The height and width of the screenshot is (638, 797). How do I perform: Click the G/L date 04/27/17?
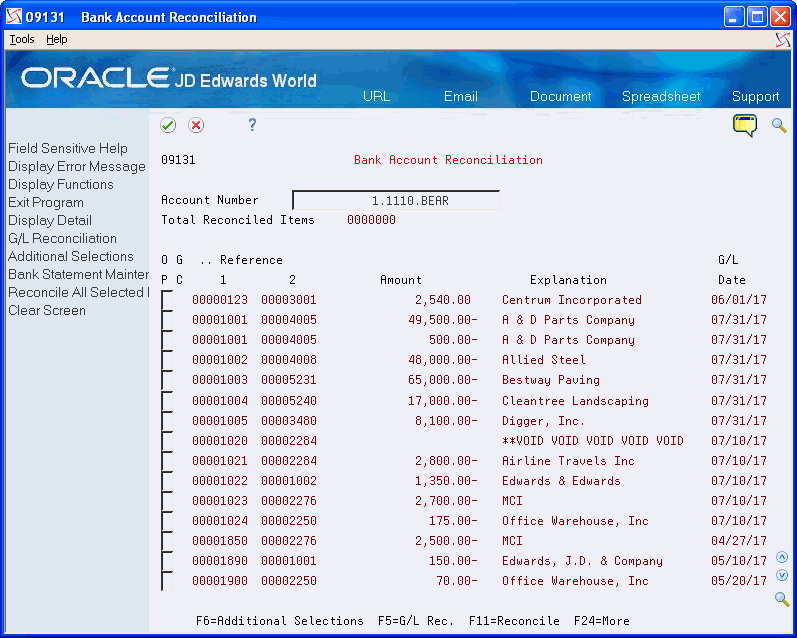tap(739, 541)
